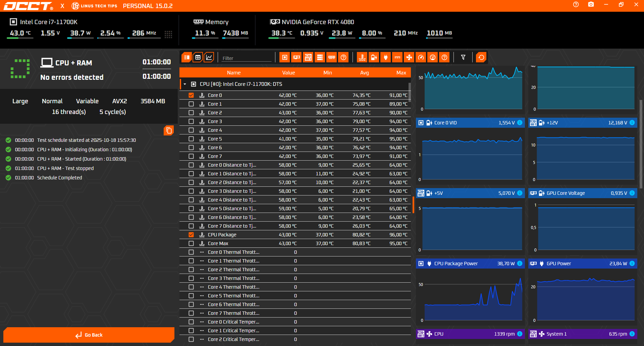Screen dimensions: 644x346
Task: Uncheck the CPU Package checkbox
Action: click(191, 235)
